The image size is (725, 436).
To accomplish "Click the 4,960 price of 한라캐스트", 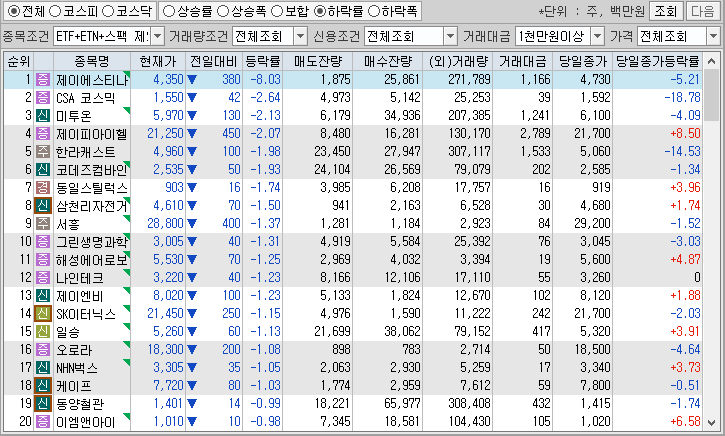I will point(168,152).
